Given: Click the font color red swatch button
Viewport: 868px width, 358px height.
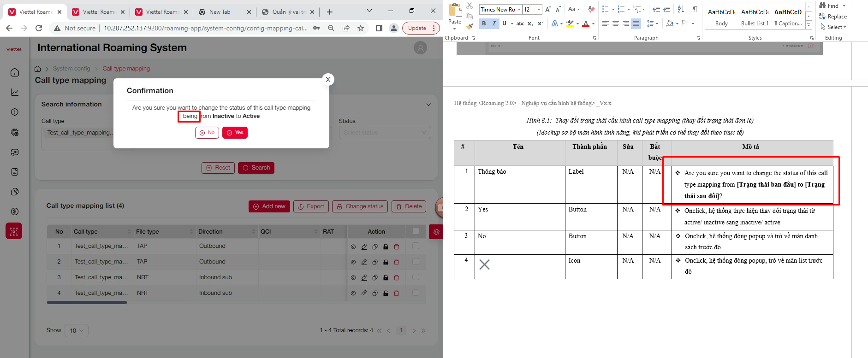Looking at the screenshot, I should click(586, 23).
